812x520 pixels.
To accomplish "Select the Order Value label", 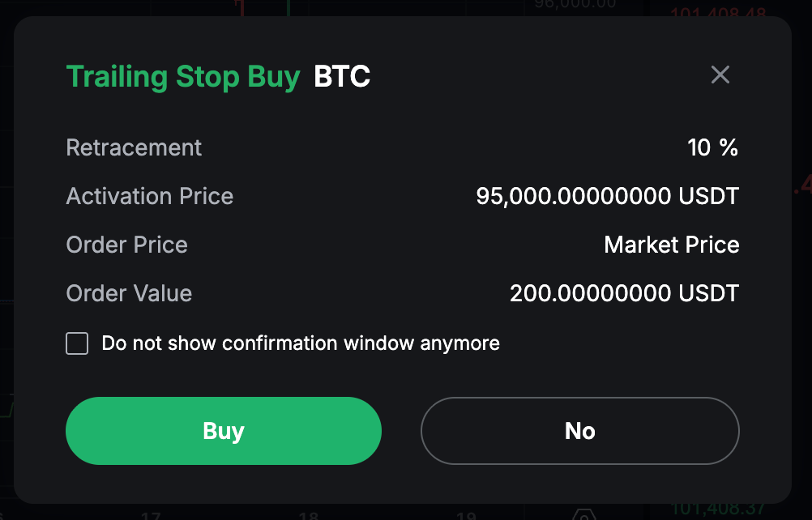I will pyautogui.click(x=129, y=293).
